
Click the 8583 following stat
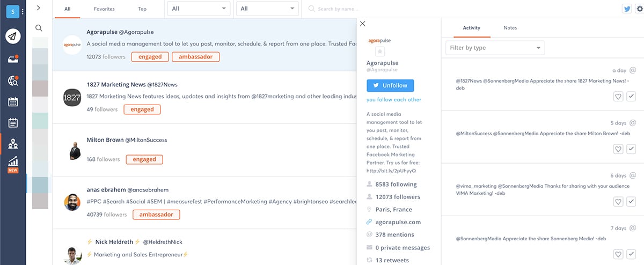click(396, 184)
